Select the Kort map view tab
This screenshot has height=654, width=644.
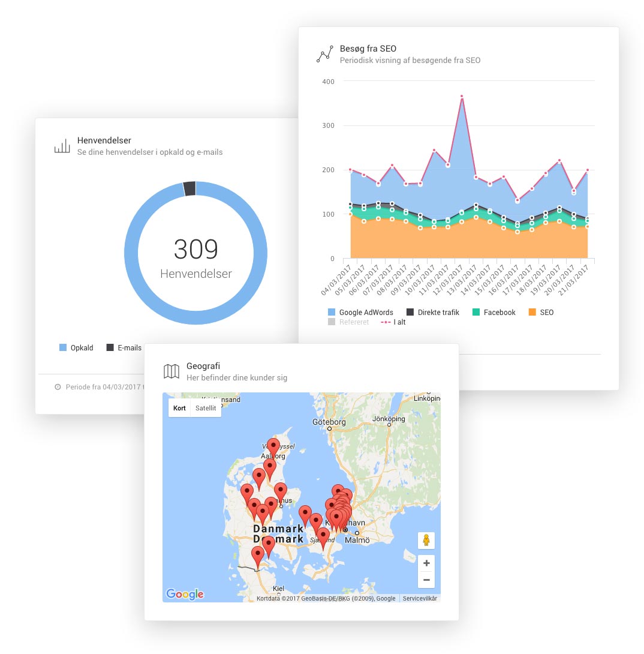179,408
